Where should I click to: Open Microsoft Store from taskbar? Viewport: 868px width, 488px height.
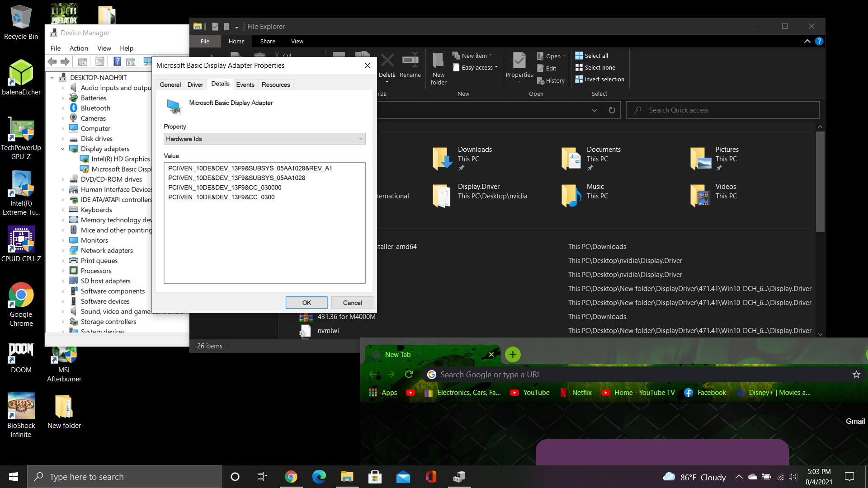375,477
